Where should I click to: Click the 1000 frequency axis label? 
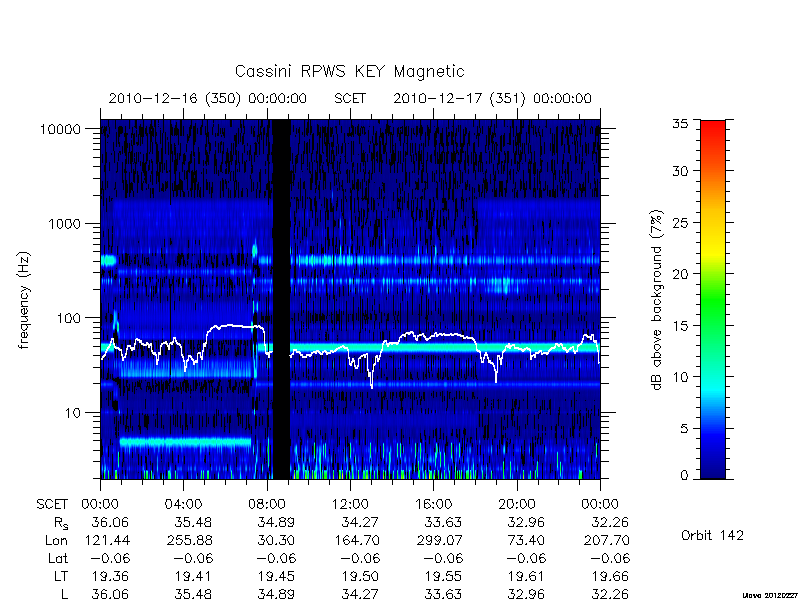[65, 224]
